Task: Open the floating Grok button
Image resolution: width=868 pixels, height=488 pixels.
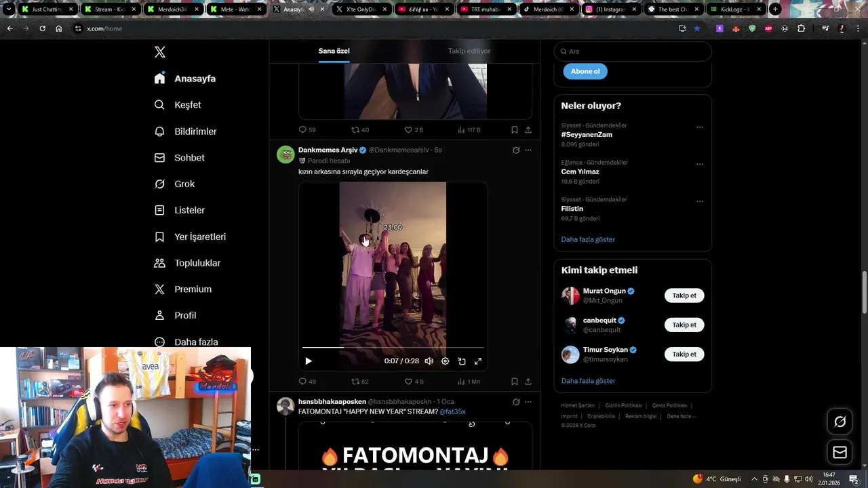Action: (840, 422)
